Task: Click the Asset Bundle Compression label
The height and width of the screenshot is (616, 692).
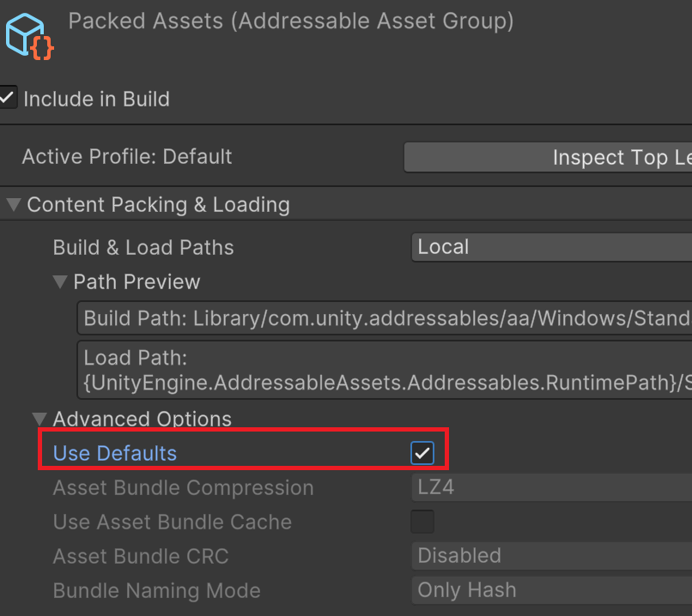Action: coord(183,487)
